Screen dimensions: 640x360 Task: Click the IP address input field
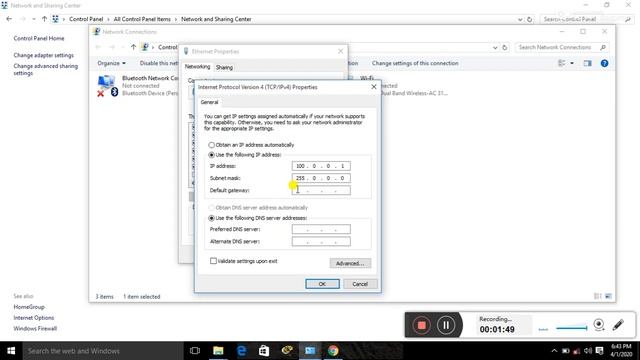point(321,166)
